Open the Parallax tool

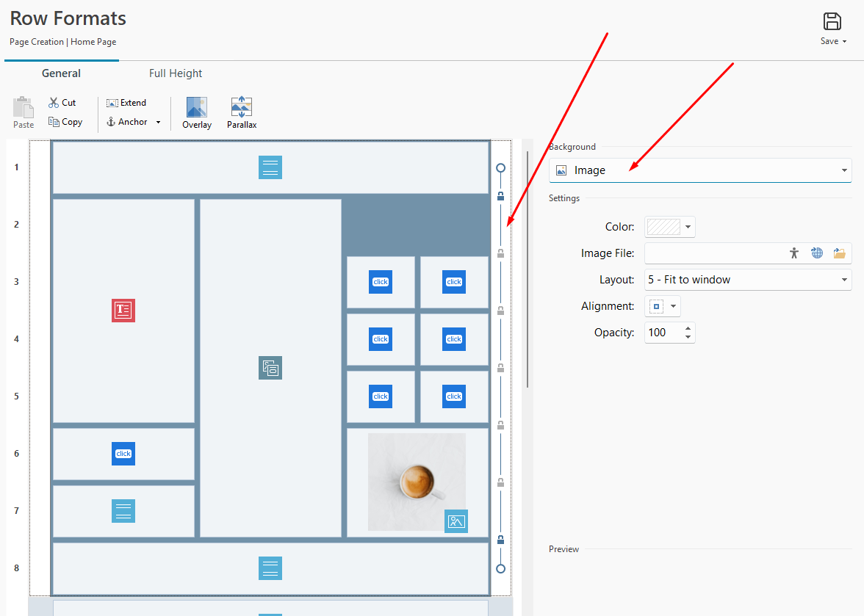[x=241, y=113]
